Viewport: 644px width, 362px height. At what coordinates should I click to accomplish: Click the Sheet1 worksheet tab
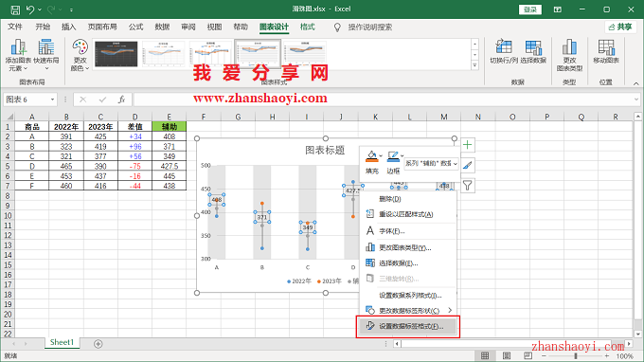click(x=62, y=342)
